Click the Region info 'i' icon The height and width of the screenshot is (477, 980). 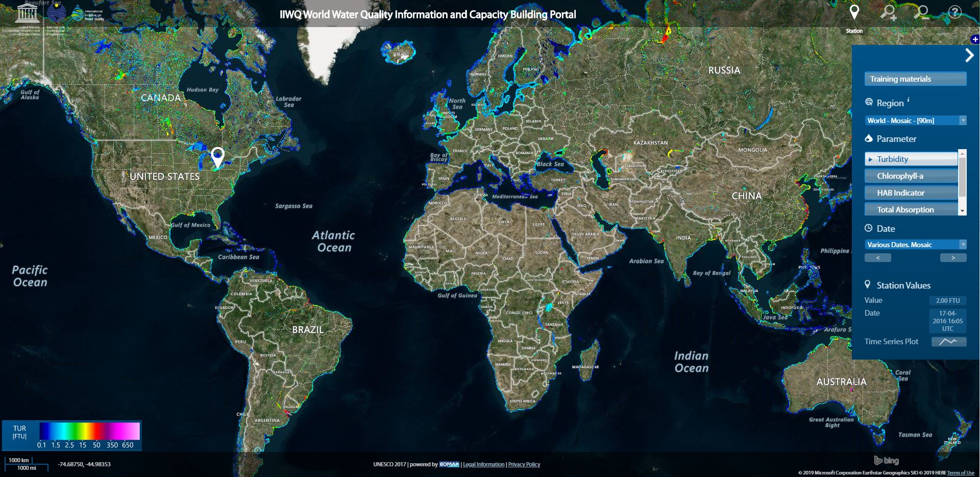click(x=908, y=100)
